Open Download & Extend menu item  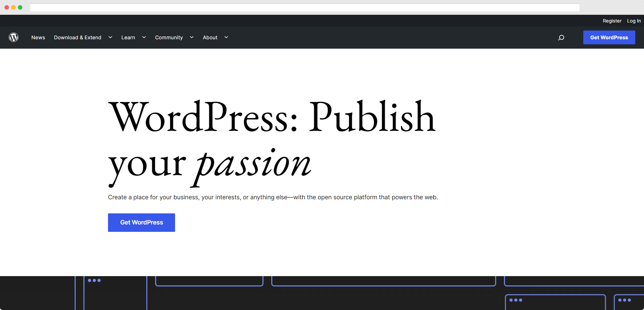pyautogui.click(x=77, y=38)
